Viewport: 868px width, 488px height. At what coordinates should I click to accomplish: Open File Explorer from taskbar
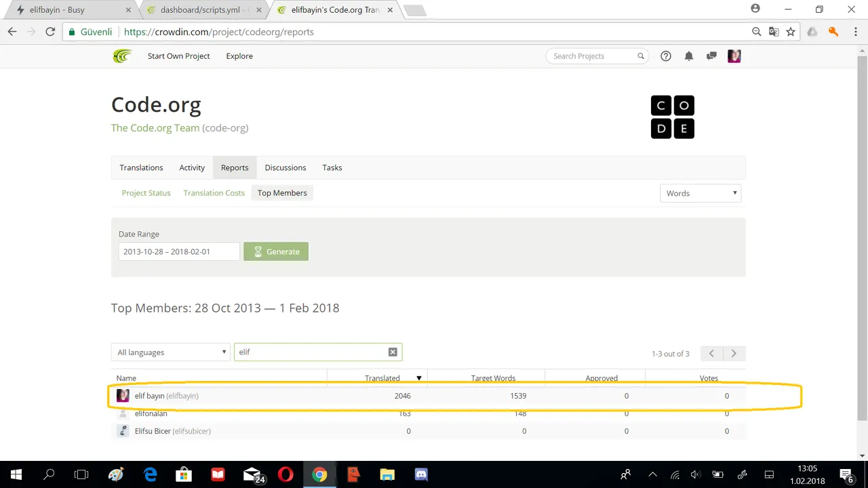click(387, 474)
